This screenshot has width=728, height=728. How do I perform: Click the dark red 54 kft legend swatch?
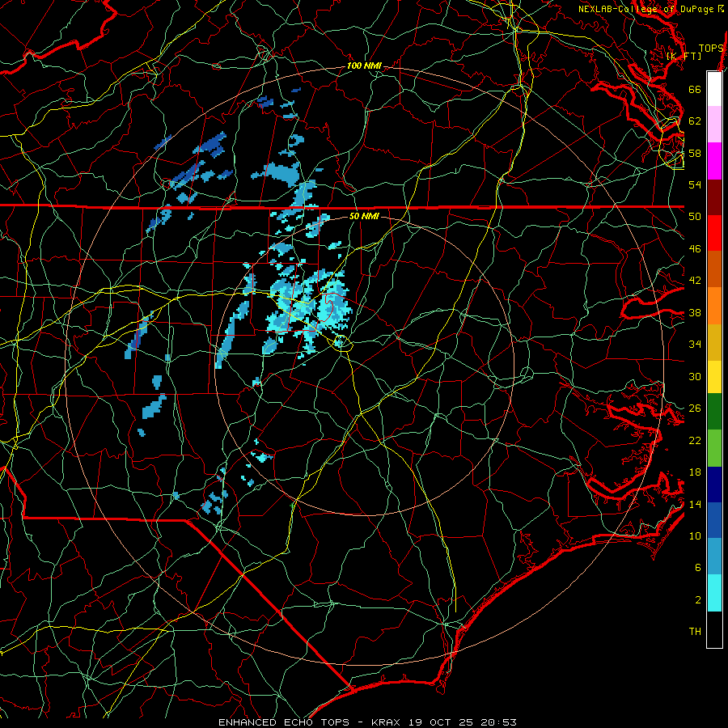point(714,197)
